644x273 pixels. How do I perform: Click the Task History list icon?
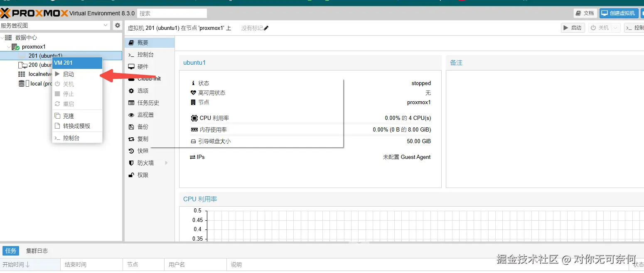pos(131,103)
